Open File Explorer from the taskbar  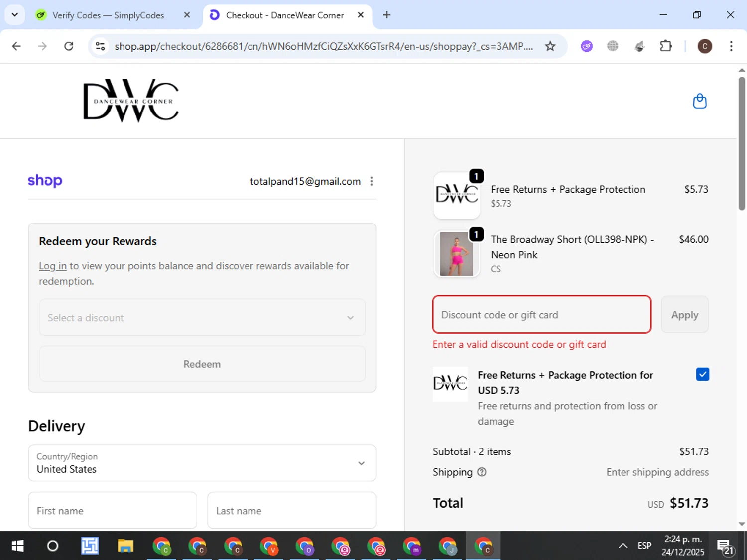click(125, 546)
